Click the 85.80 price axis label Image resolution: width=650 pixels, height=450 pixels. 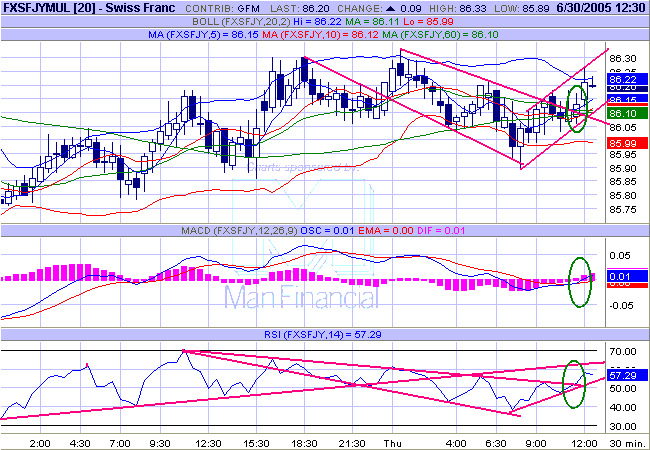pyautogui.click(x=623, y=196)
